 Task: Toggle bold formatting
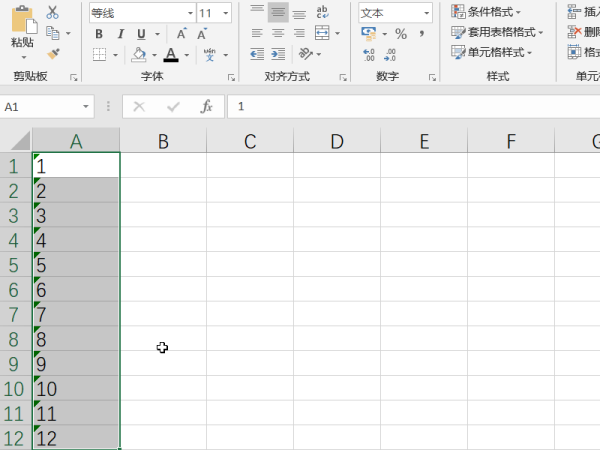click(99, 34)
